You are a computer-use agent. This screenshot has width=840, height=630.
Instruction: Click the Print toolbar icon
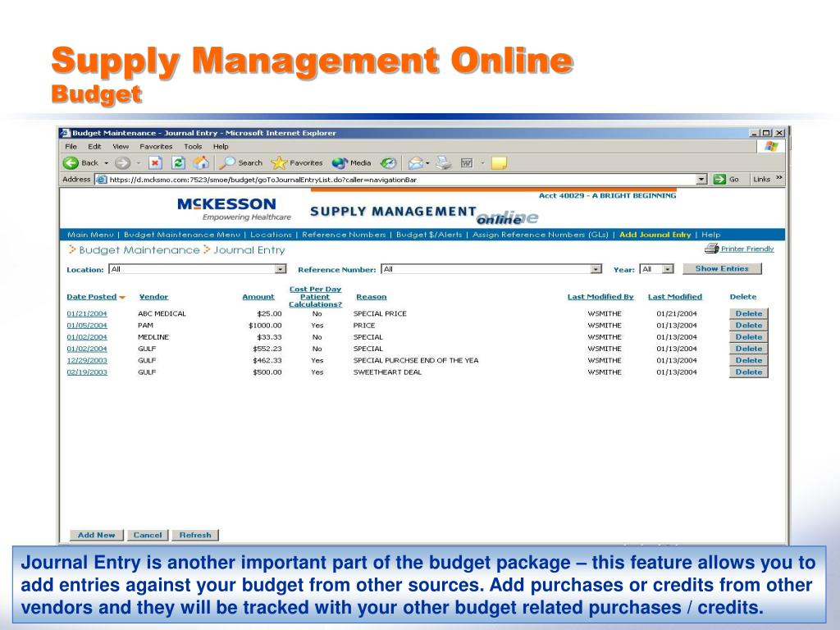coord(444,163)
